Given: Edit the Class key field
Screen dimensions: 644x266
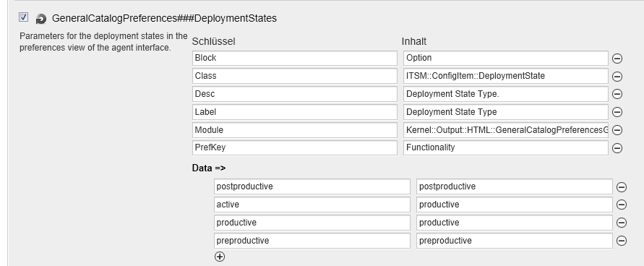Looking at the screenshot, I should click(x=295, y=76).
